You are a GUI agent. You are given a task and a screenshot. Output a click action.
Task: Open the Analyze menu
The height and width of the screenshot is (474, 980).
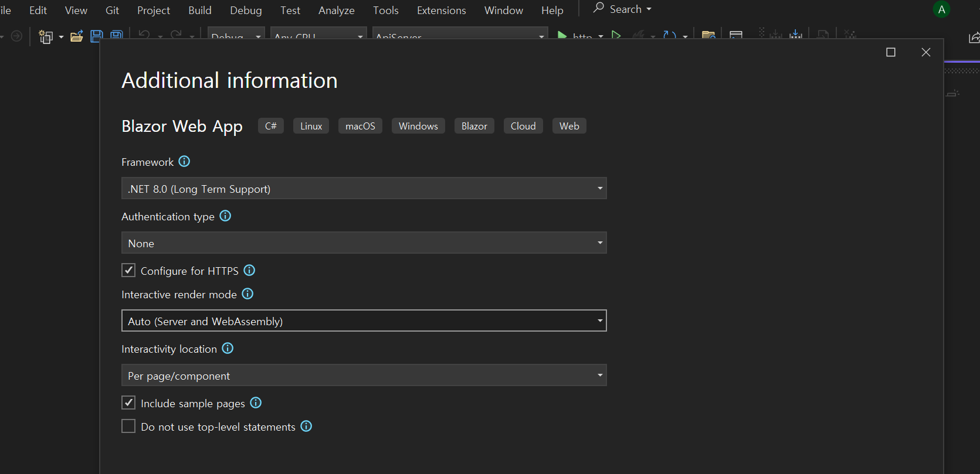coord(337,11)
